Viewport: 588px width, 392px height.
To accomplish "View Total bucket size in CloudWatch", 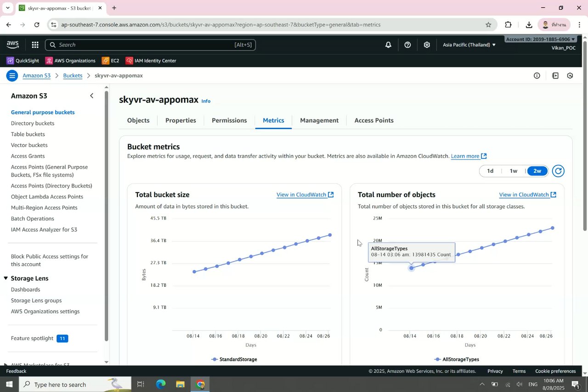I will tap(305, 194).
